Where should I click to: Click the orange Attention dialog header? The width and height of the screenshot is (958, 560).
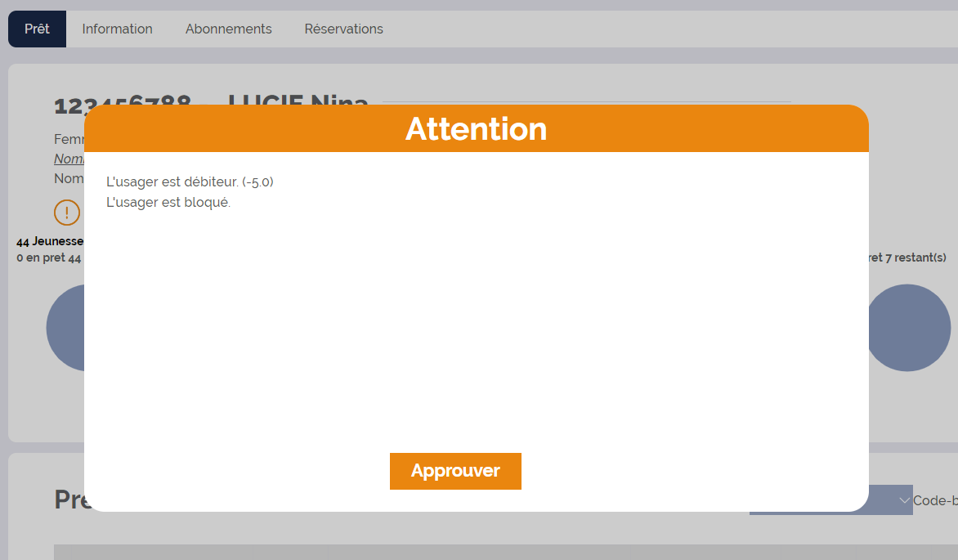pos(476,129)
